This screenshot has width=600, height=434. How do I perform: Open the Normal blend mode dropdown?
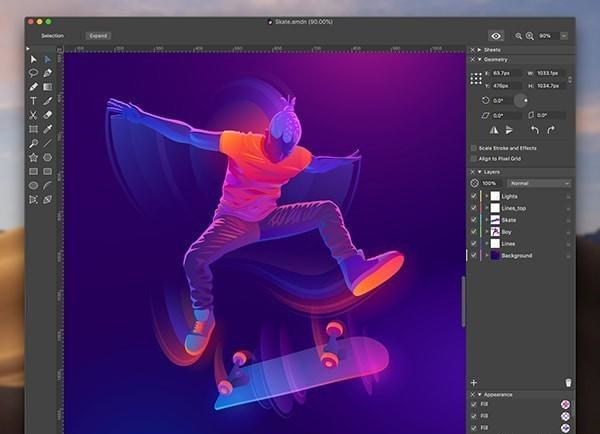point(539,183)
